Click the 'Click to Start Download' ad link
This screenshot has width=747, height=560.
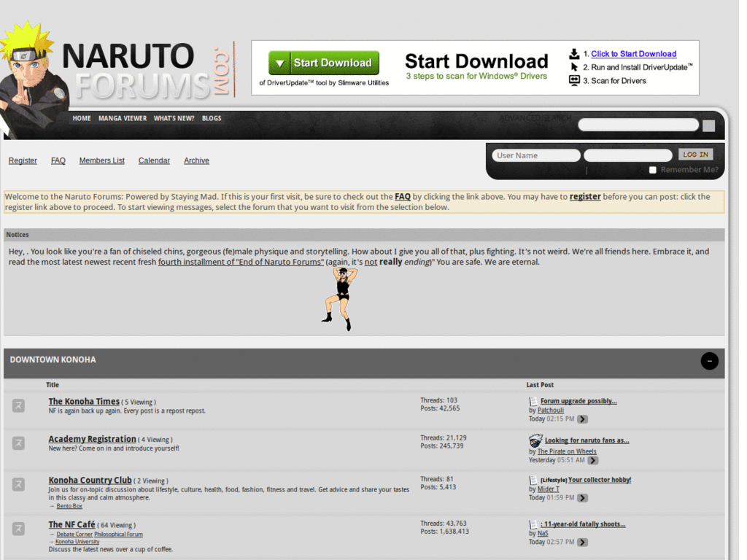634,54
